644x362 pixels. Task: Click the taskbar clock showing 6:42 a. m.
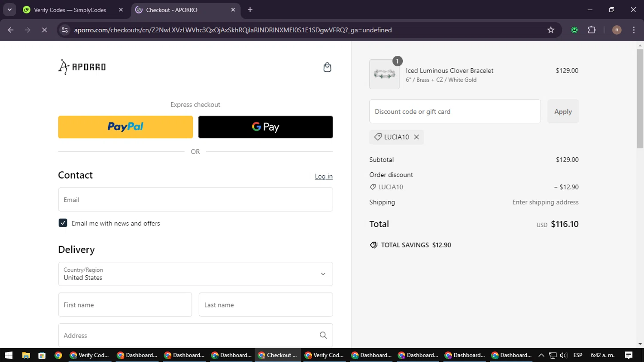tap(603, 355)
